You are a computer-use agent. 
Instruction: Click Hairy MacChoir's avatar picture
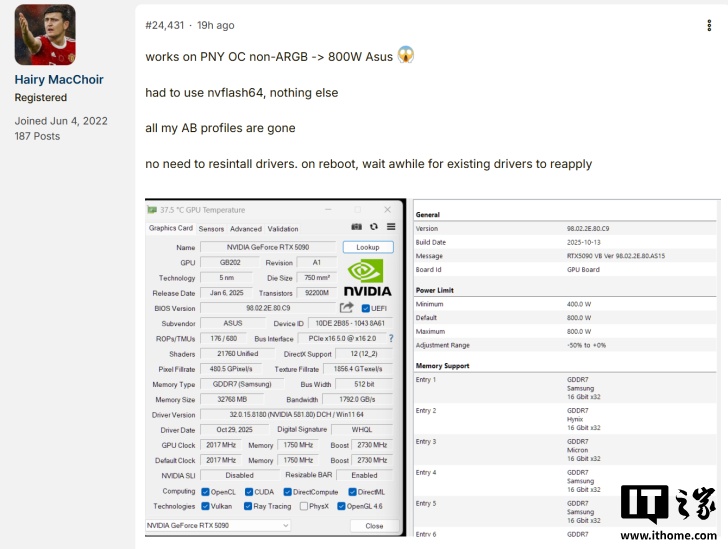[x=45, y=35]
